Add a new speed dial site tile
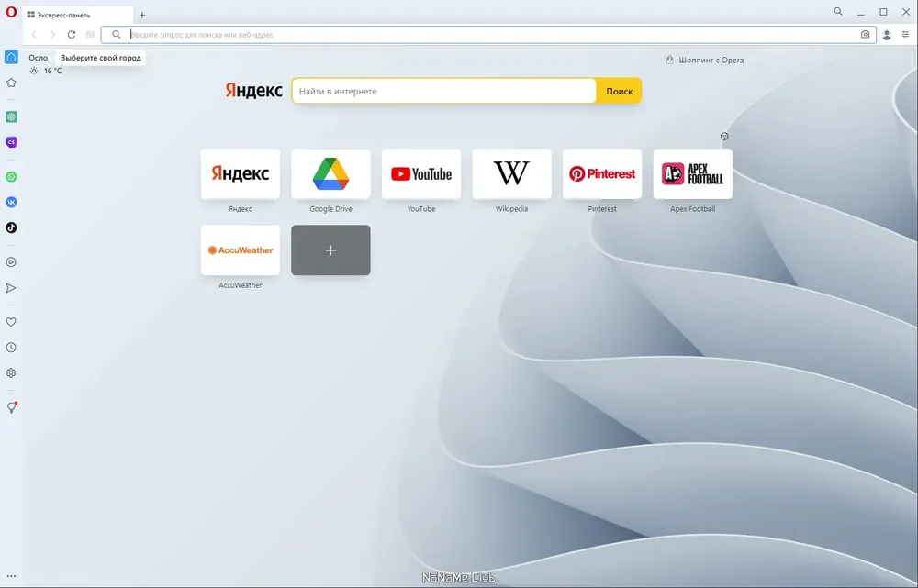The height and width of the screenshot is (588, 918). coord(330,250)
